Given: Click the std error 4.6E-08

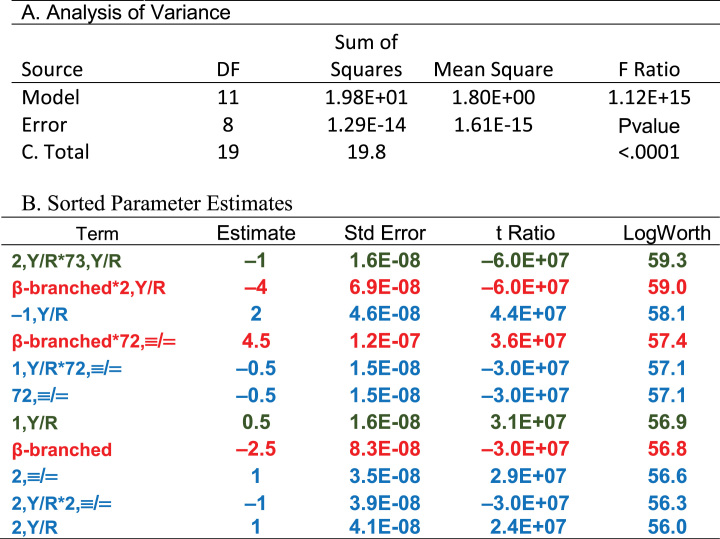Looking at the screenshot, I should tap(385, 314).
